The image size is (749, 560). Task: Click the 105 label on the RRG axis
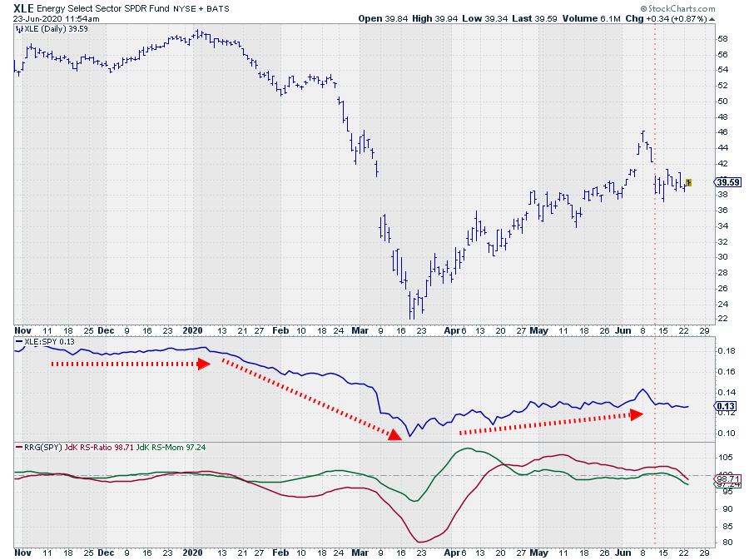pos(725,458)
